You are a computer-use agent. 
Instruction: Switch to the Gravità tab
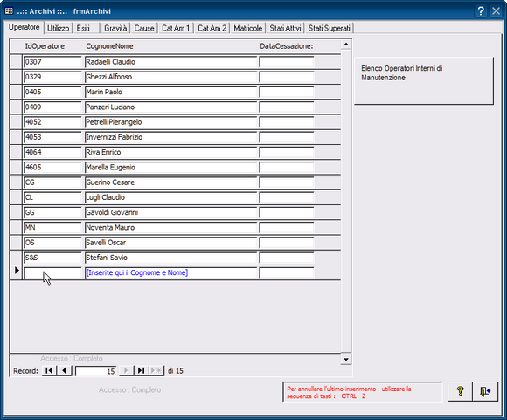coord(115,28)
